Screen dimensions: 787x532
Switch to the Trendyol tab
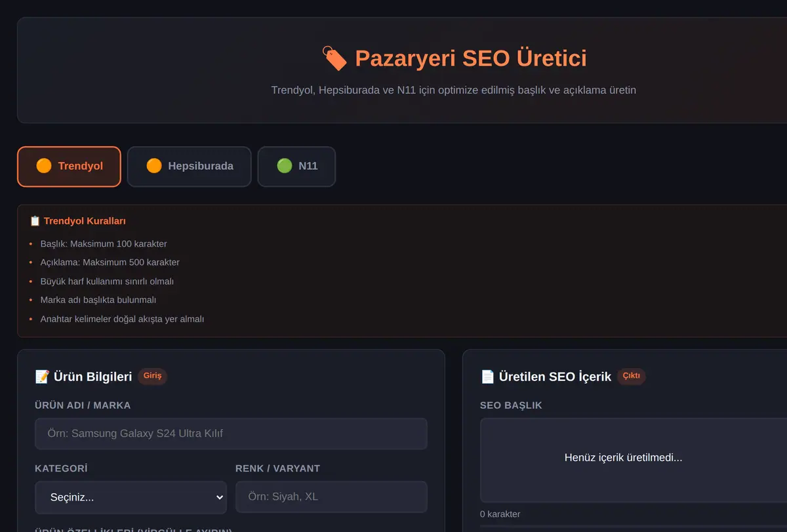69,167
